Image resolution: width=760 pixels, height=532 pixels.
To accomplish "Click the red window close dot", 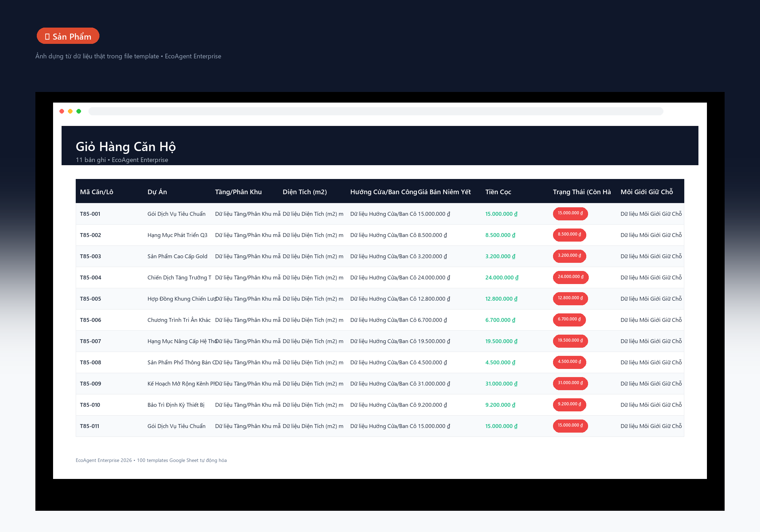I will (x=62, y=111).
